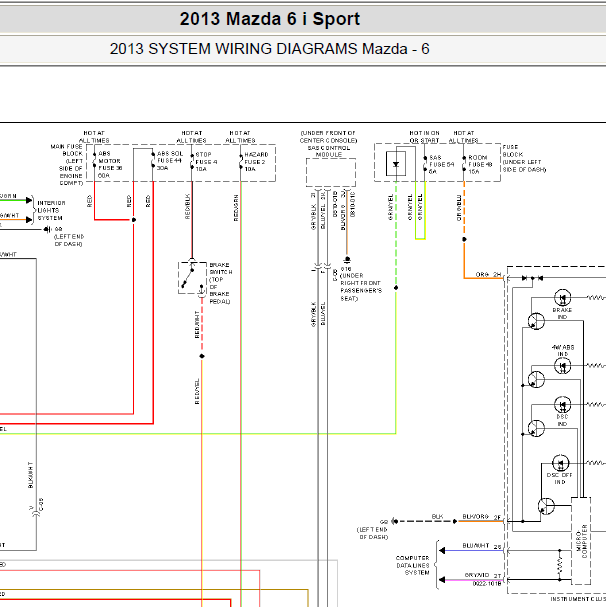Click the G2 ground symbol near BLK wire
The height and width of the screenshot is (607, 606).
[394, 521]
